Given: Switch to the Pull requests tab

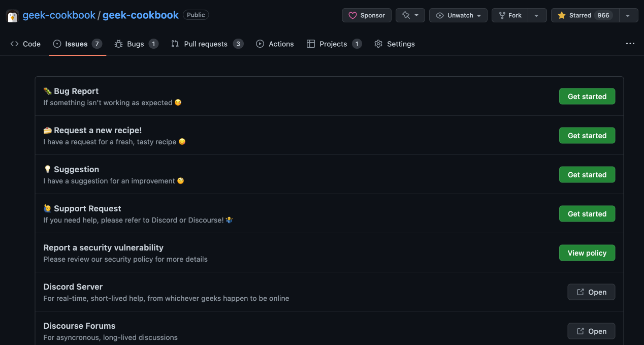Looking at the screenshot, I should pos(207,44).
